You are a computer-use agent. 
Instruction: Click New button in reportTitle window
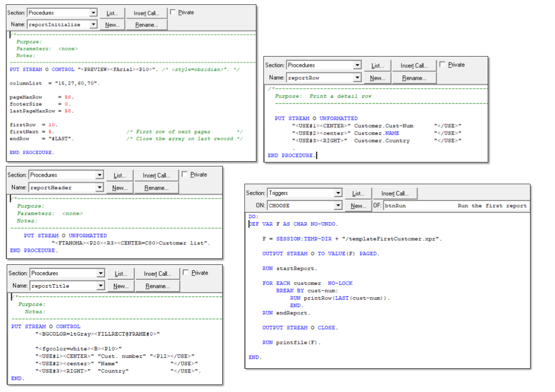121,286
